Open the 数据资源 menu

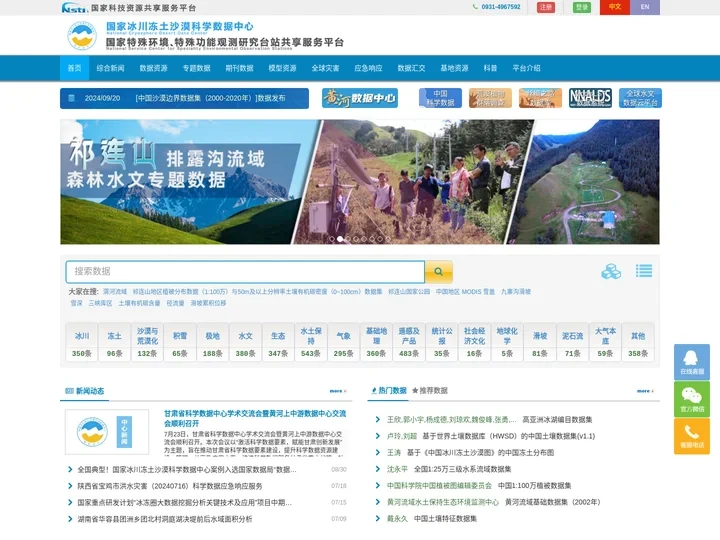pyautogui.click(x=153, y=68)
